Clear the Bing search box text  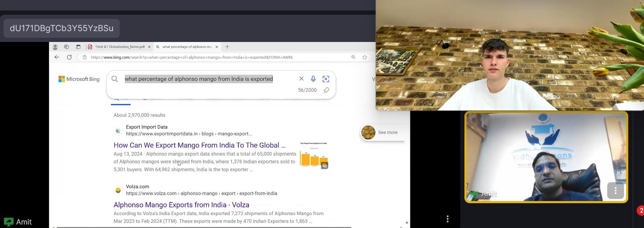coord(301,79)
